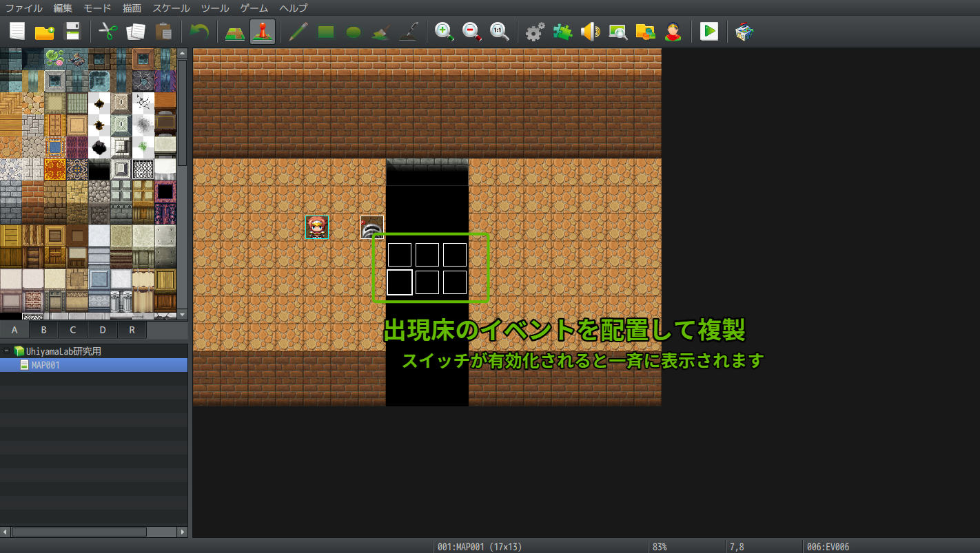This screenshot has width=980, height=553.
Task: Select the Flood Fill tool
Action: tap(380, 32)
